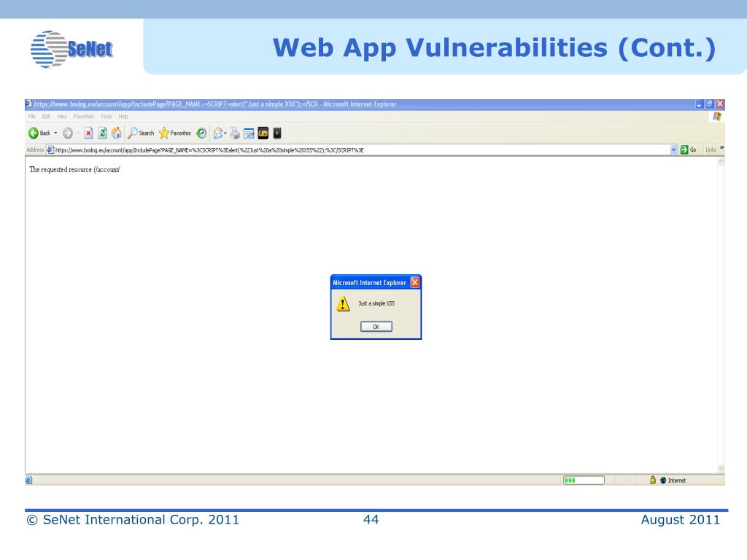Viewport: 747px width, 560px height.
Task: Click the 'Internet' status bar zone text
Action: coord(677,481)
